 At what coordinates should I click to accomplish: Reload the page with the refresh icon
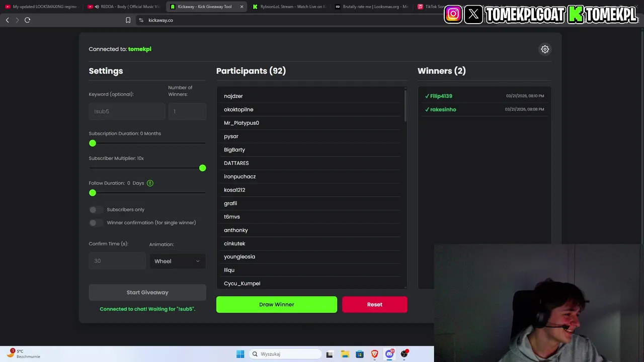coord(28,20)
